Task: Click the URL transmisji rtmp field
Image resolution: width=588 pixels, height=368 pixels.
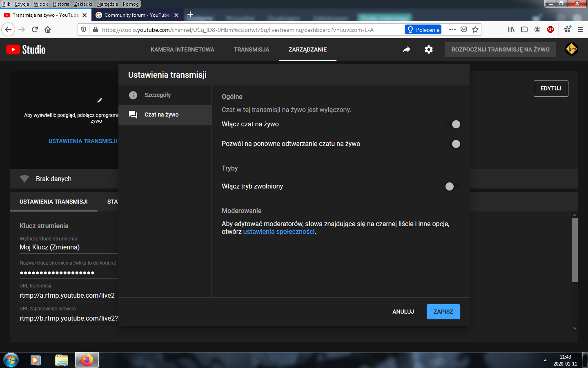Action: 69,295
